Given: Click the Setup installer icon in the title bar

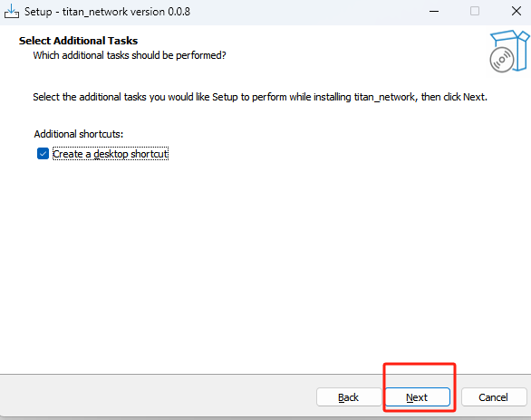Looking at the screenshot, I should pyautogui.click(x=12, y=11).
